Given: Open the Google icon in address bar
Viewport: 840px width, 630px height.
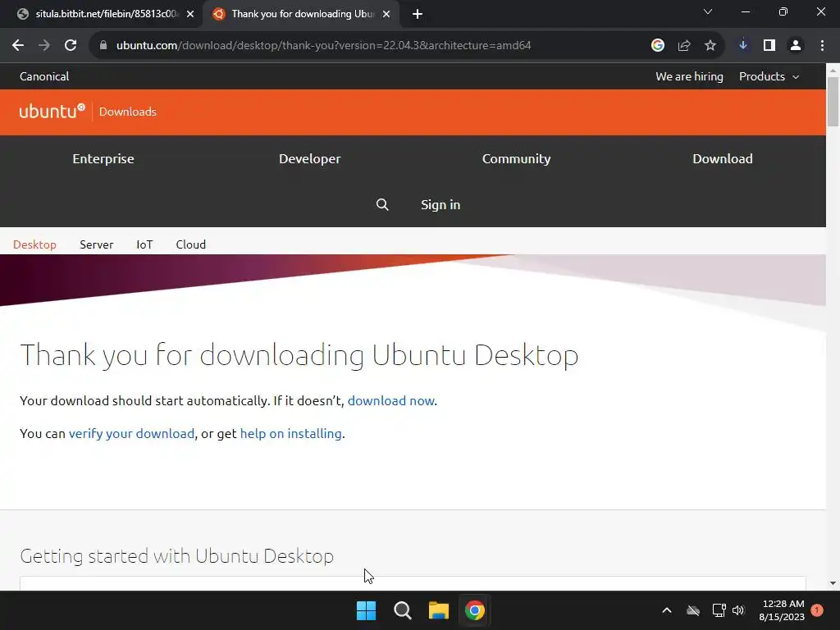Looking at the screenshot, I should (x=657, y=46).
